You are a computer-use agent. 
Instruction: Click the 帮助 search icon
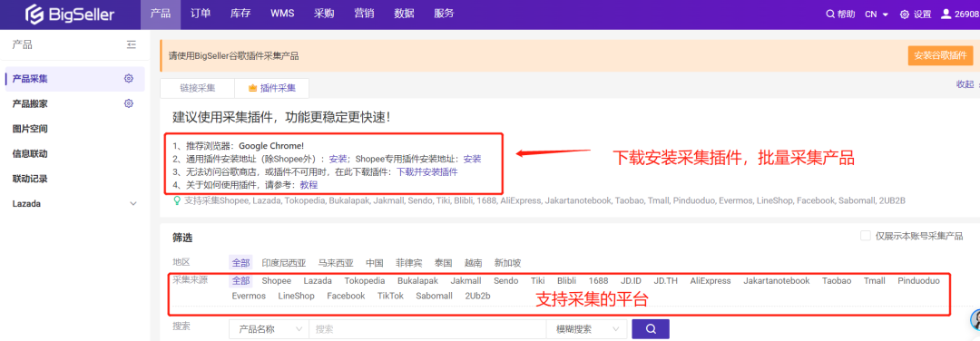pyautogui.click(x=830, y=15)
